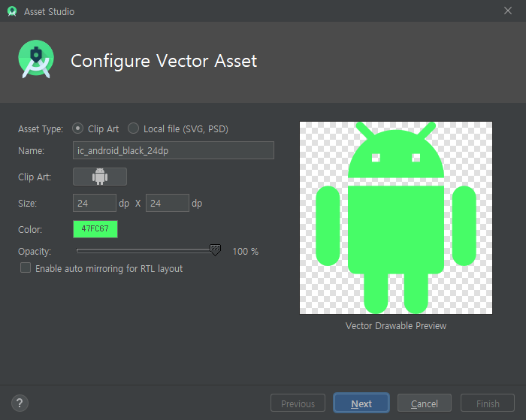This screenshot has height=420, width=526.
Task: Click the disabled Previous button
Action: click(298, 403)
